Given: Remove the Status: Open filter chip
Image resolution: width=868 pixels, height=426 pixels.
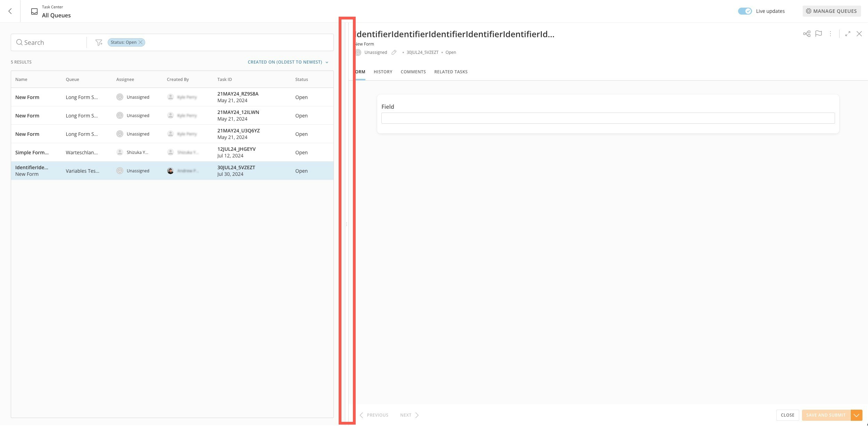Looking at the screenshot, I should tap(141, 42).
